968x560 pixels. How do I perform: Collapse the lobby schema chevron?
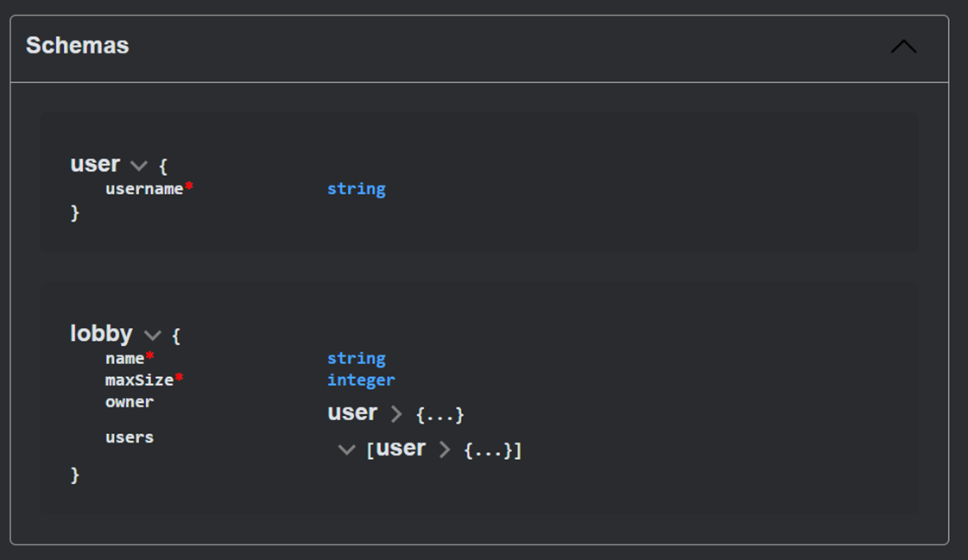(x=153, y=335)
